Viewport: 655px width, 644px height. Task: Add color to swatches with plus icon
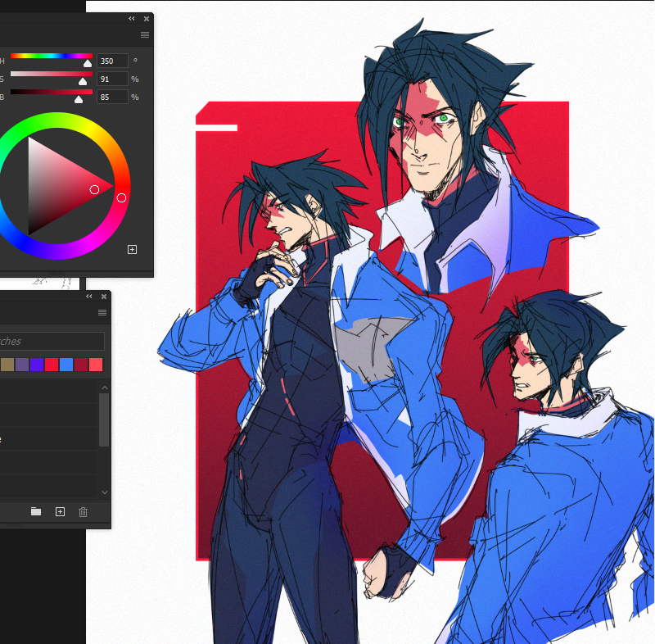[x=132, y=250]
